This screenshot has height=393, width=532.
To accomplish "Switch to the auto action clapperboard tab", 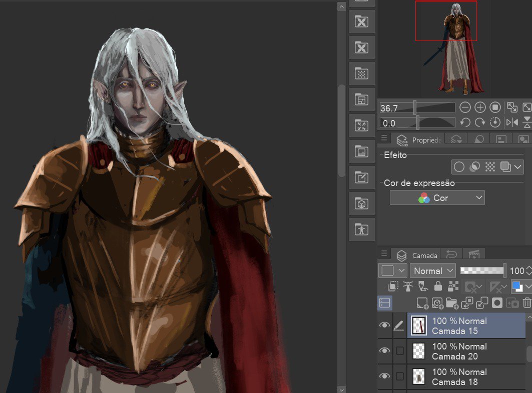I will tap(473, 254).
